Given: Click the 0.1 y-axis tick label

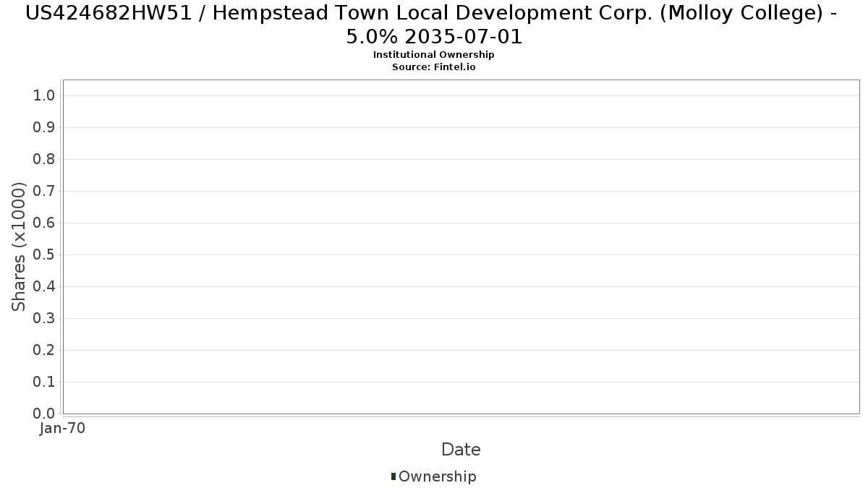Looking at the screenshot, I should (x=44, y=382).
